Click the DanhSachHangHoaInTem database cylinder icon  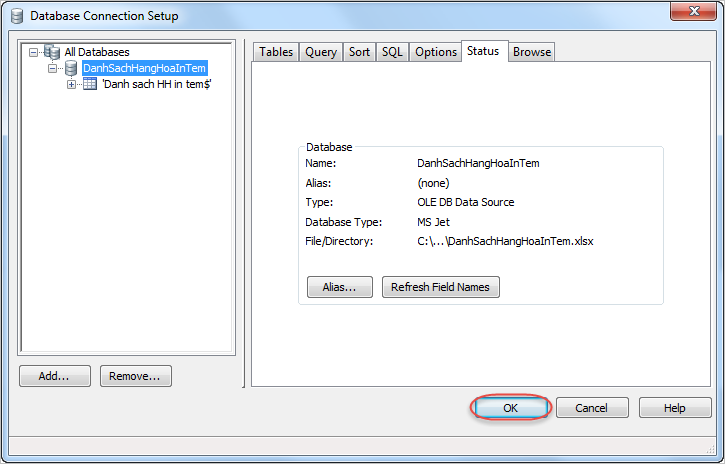(71, 68)
